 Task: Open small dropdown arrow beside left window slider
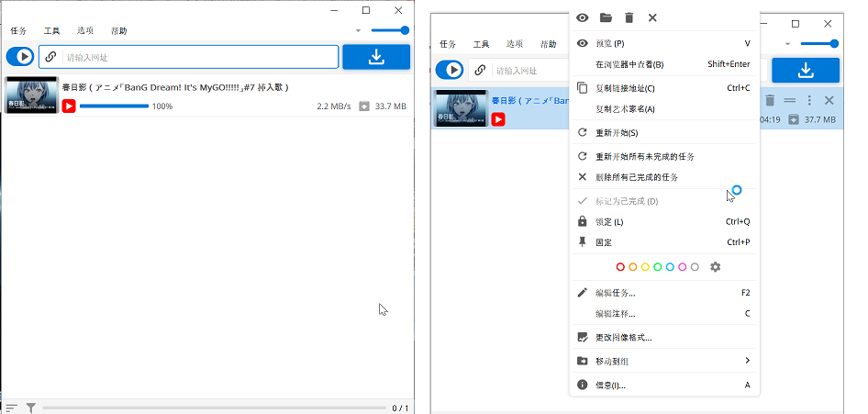click(x=358, y=30)
